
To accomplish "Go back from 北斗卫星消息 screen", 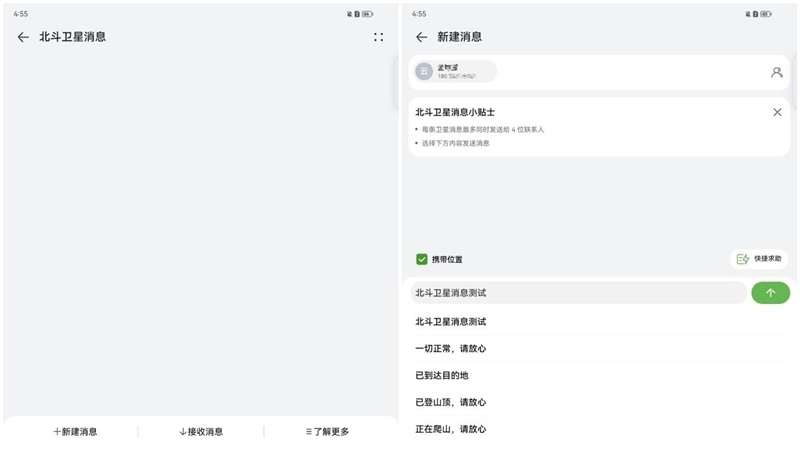I will (23, 37).
